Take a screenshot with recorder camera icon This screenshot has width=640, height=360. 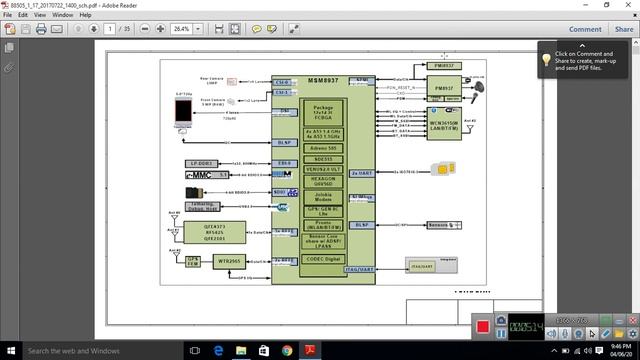click(x=501, y=320)
